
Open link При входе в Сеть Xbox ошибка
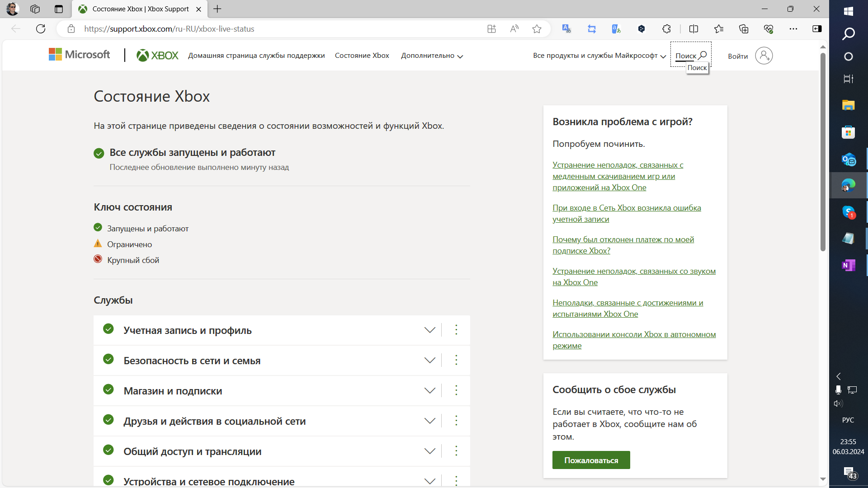(x=627, y=213)
